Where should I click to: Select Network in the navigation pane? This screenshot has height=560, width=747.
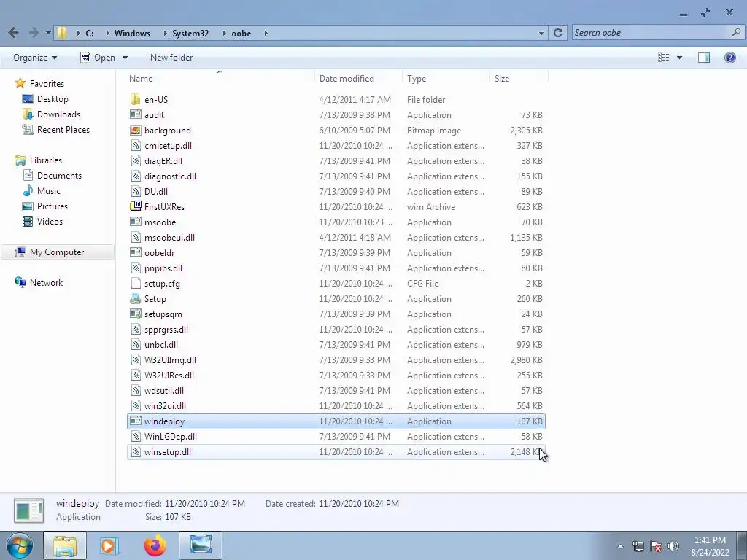46,283
